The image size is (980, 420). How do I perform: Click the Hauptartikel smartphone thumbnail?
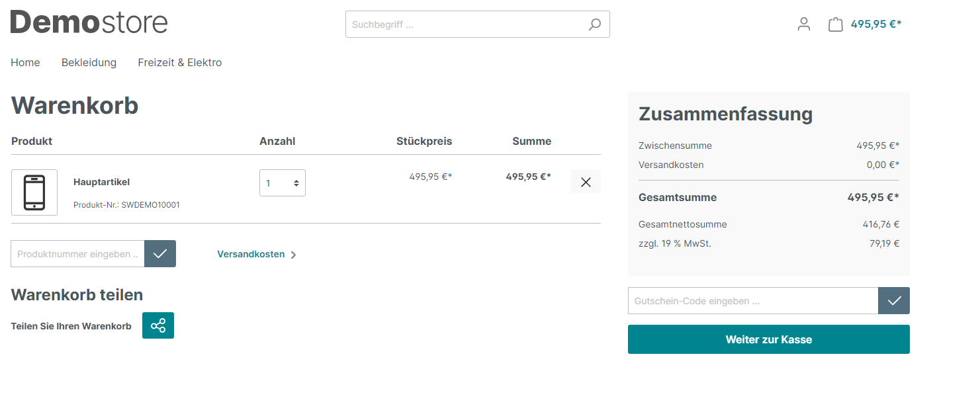[x=34, y=192]
